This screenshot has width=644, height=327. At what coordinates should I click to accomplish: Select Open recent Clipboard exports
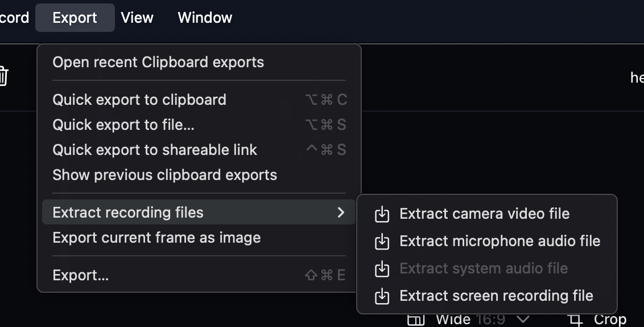[x=158, y=62]
